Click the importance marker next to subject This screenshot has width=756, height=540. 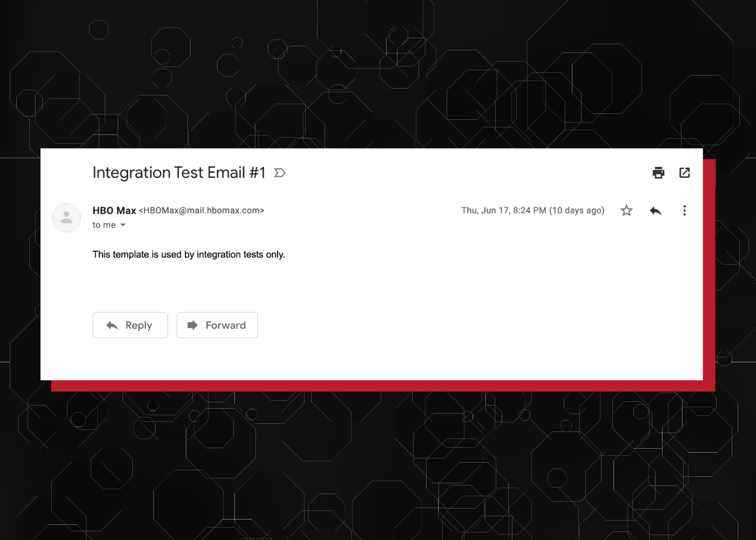point(280,173)
